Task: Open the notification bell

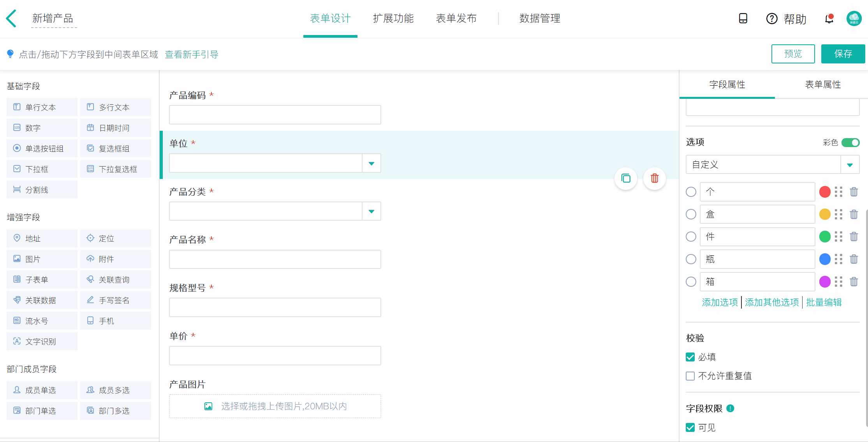Action: pyautogui.click(x=829, y=19)
